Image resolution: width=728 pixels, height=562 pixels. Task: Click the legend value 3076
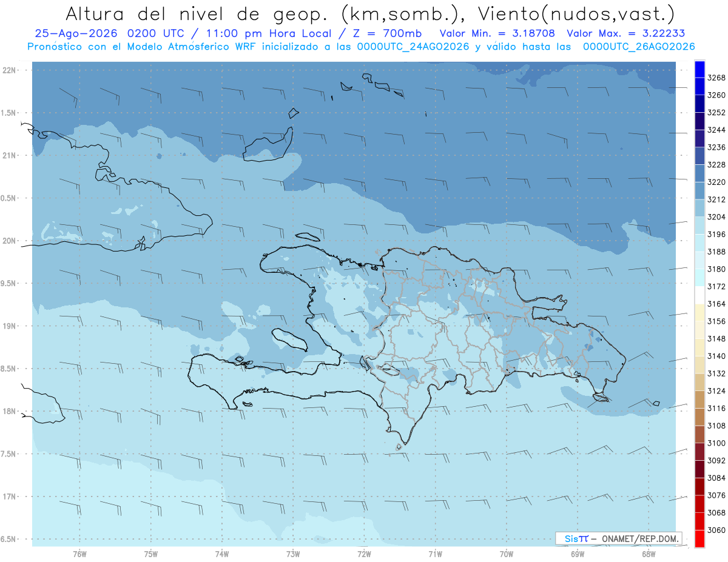(716, 495)
